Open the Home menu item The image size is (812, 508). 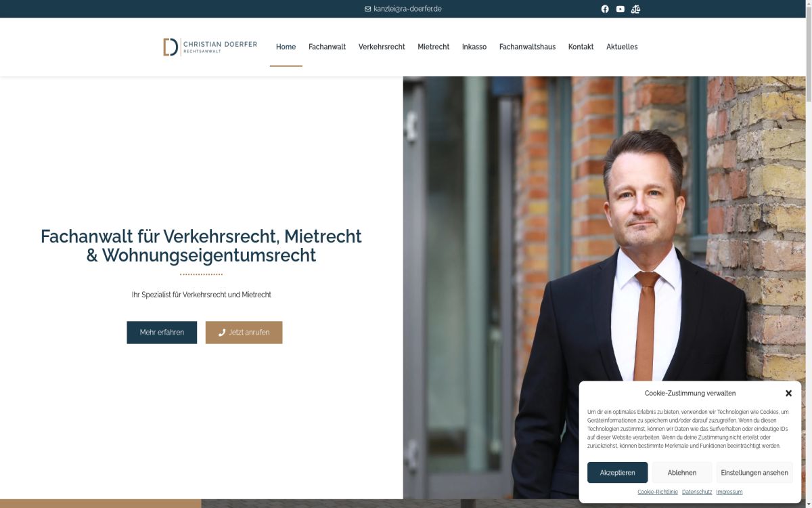pos(286,47)
